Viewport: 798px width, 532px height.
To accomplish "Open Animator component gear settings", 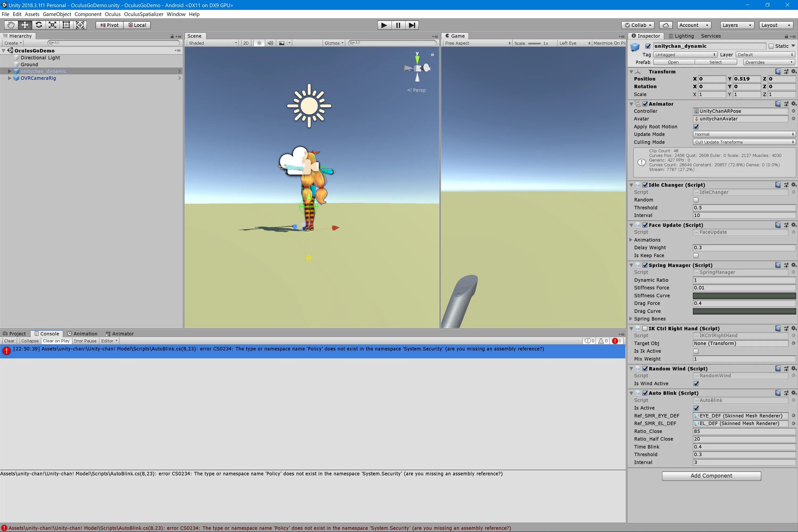I will [793, 104].
